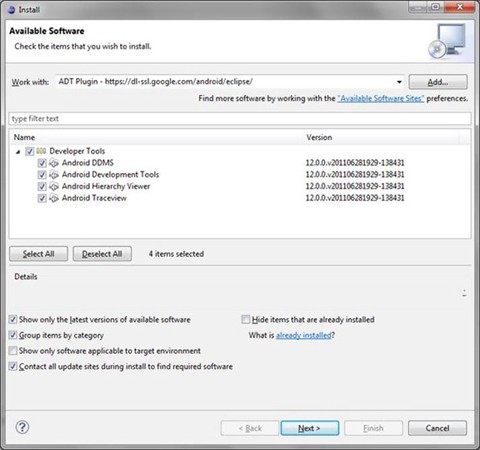Image resolution: width=480 pixels, height=450 pixels.
Task: Click the Developer Tools category icon
Action: pos(41,151)
